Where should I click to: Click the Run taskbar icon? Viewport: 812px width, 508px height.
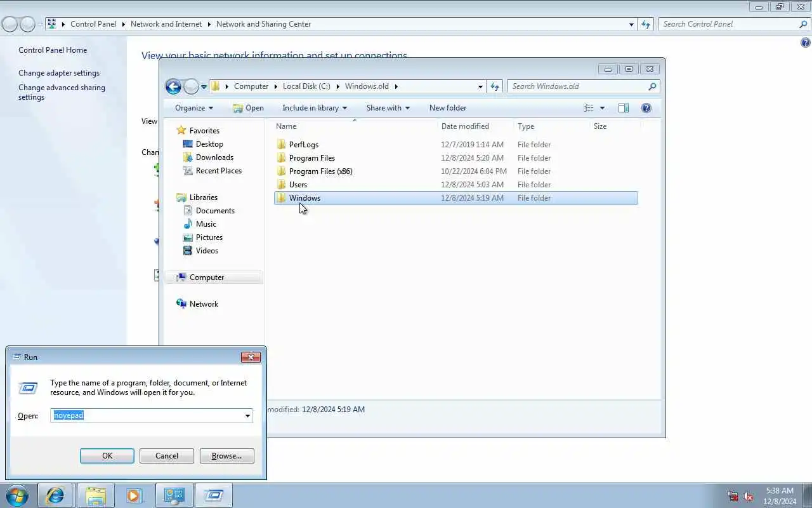click(214, 495)
